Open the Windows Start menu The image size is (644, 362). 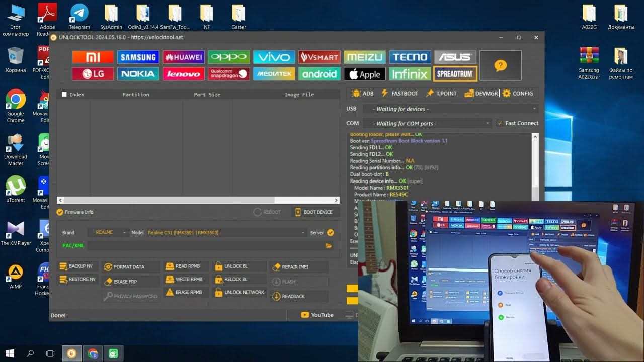pyautogui.click(x=10, y=353)
